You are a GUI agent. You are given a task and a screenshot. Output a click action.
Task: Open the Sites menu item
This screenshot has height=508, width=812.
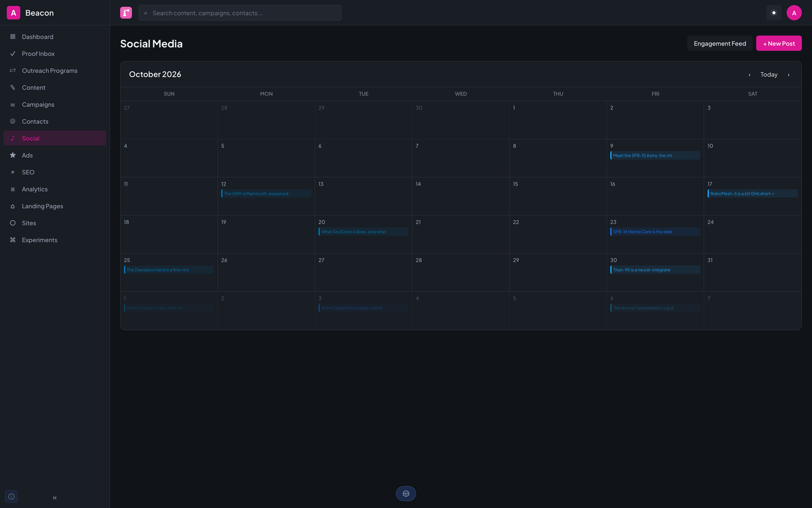pos(55,223)
